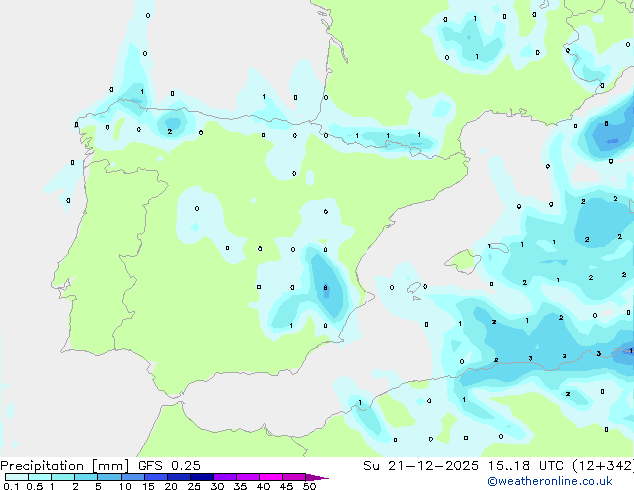Click the 'Su 21-12-2025' date text
The width and height of the screenshot is (634, 490).
tap(421, 466)
